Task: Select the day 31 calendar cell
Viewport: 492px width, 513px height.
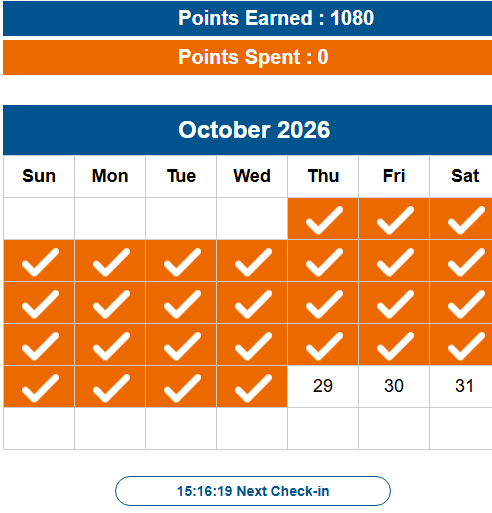Action: [461, 387]
